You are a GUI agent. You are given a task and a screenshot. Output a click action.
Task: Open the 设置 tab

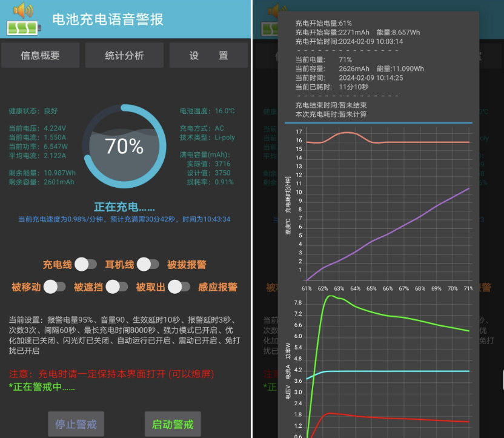click(208, 55)
